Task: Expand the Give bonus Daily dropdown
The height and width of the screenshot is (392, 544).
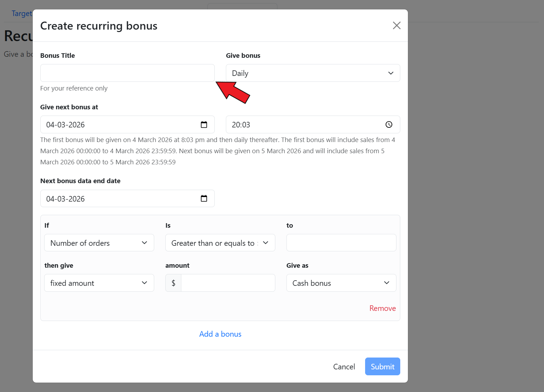Action: point(313,73)
